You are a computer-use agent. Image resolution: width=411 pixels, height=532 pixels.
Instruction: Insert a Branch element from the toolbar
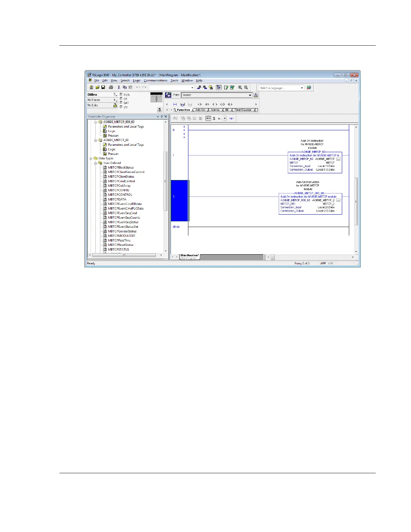[183, 104]
